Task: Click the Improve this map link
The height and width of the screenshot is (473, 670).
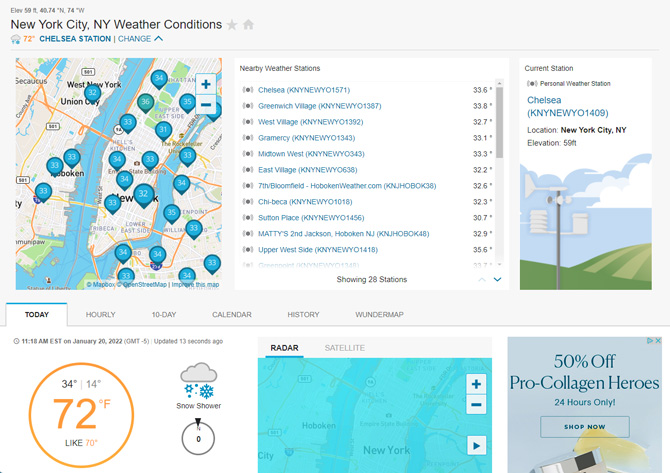Action: 195,284
